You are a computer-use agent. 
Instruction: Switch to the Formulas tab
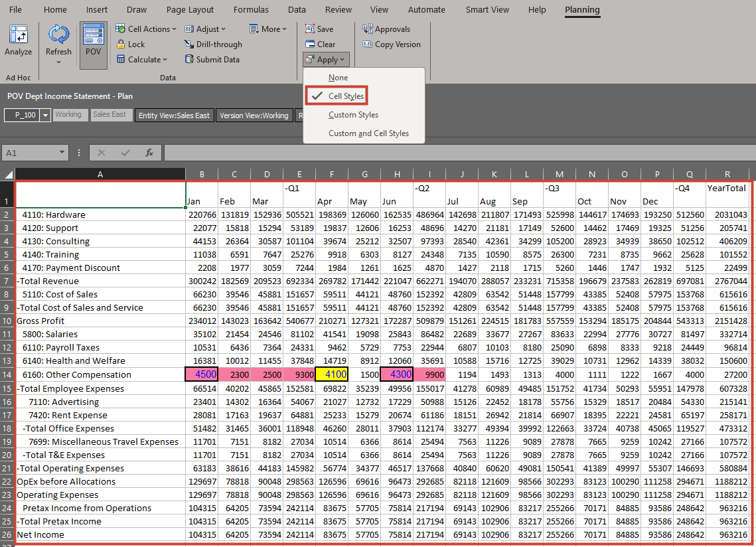pos(251,10)
